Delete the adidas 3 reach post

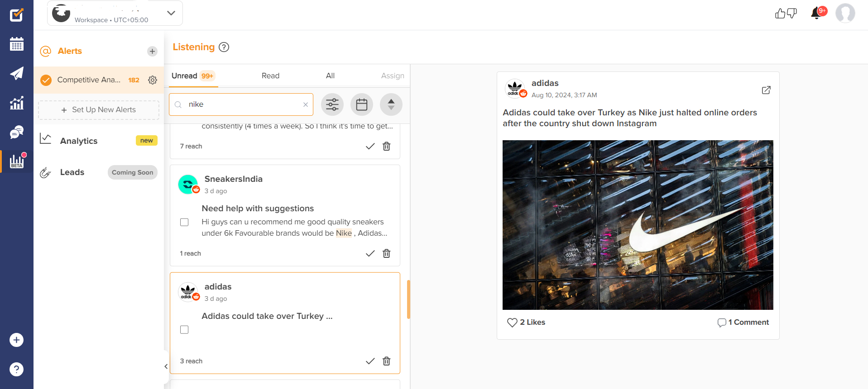point(386,361)
